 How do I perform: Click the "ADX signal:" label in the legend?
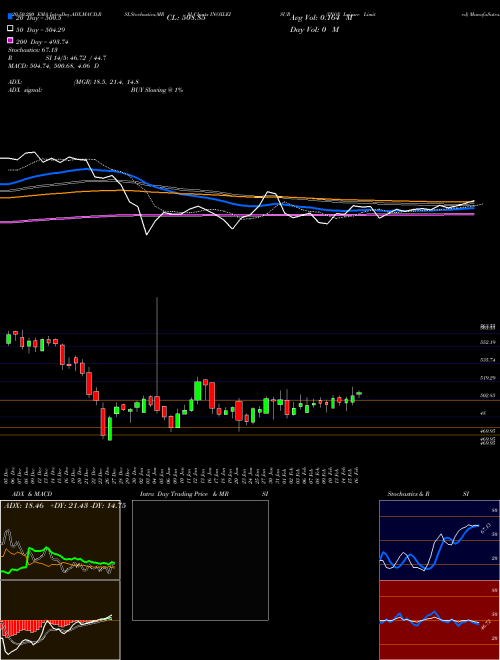pyautogui.click(x=25, y=90)
